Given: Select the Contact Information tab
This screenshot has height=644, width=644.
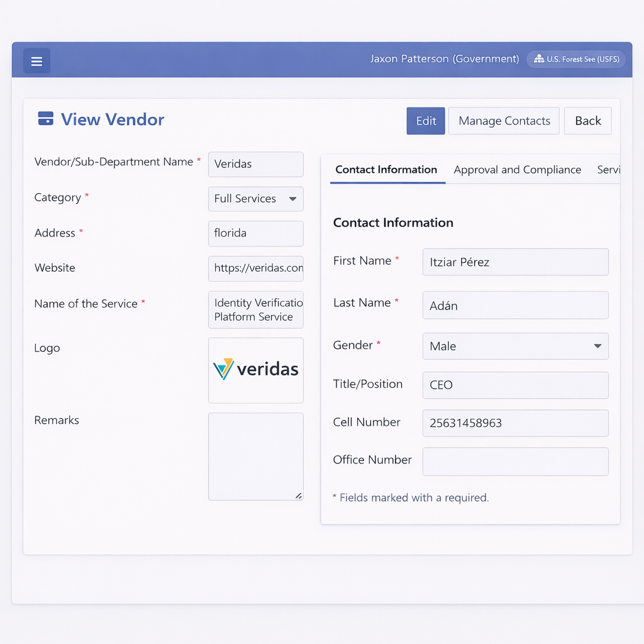Looking at the screenshot, I should (x=386, y=170).
